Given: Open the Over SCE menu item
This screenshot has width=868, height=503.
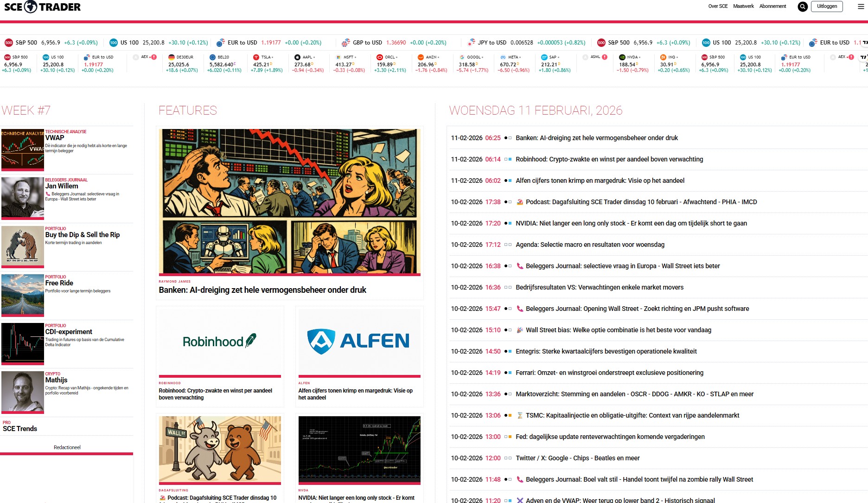Looking at the screenshot, I should pyautogui.click(x=718, y=6).
